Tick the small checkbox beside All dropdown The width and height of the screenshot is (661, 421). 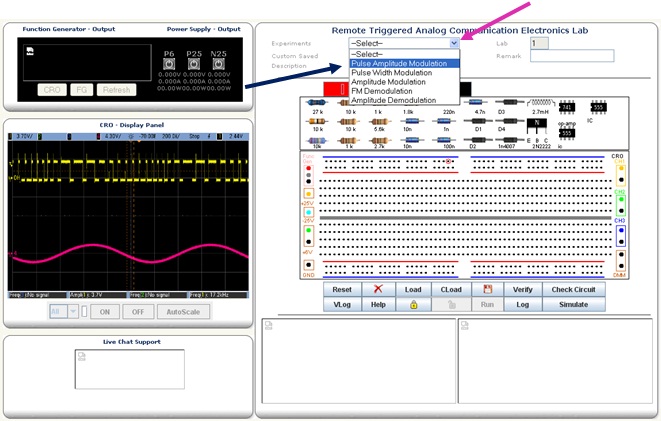pos(84,312)
